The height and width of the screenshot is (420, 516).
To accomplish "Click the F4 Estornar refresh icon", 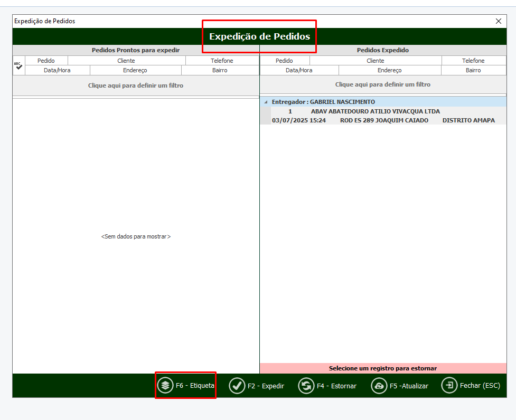I will pyautogui.click(x=306, y=386).
